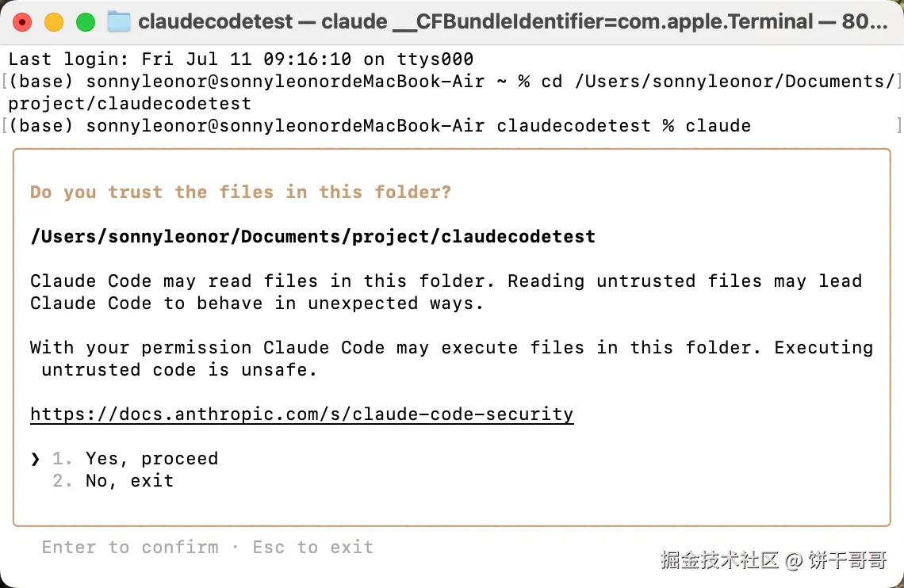
Task: Click the ❯ selection arrow beside option 1
Action: pyautogui.click(x=35, y=459)
